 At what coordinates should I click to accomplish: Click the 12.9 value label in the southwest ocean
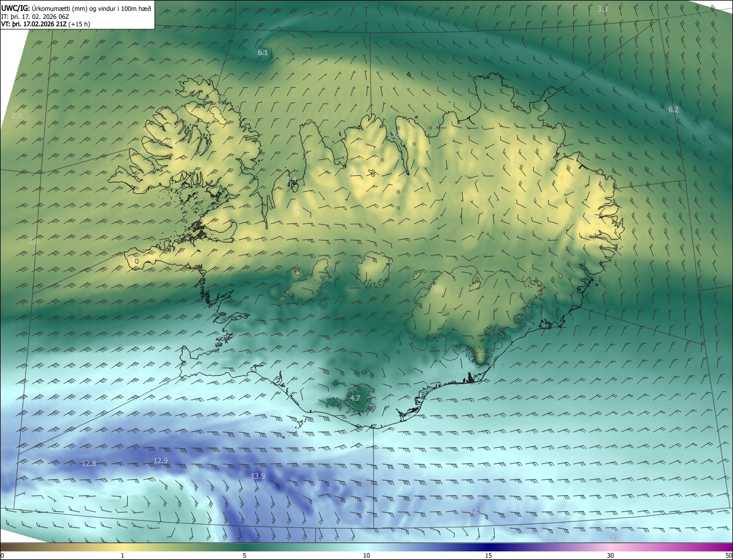[x=161, y=460]
